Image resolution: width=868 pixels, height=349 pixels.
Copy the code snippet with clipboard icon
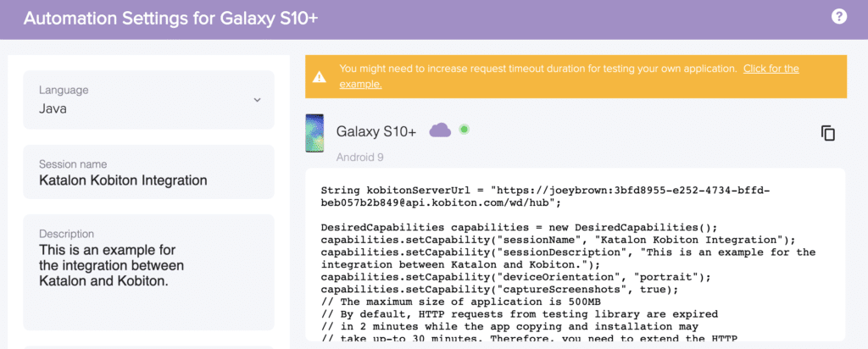point(828,133)
